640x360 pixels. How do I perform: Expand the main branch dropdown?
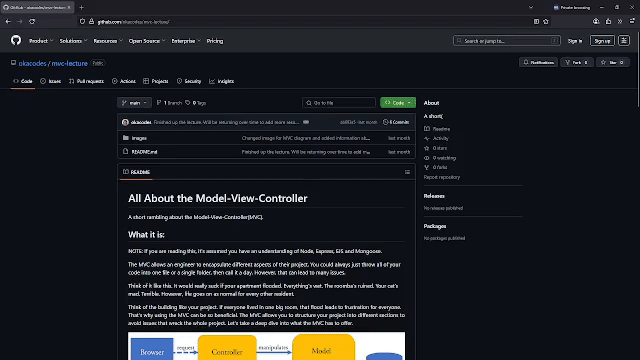point(134,103)
